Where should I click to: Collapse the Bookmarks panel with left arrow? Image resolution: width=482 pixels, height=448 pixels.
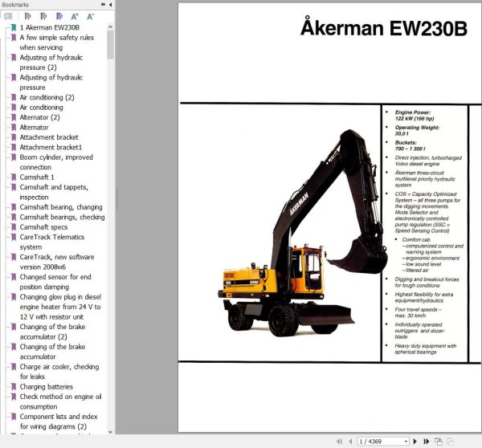[110, 4]
